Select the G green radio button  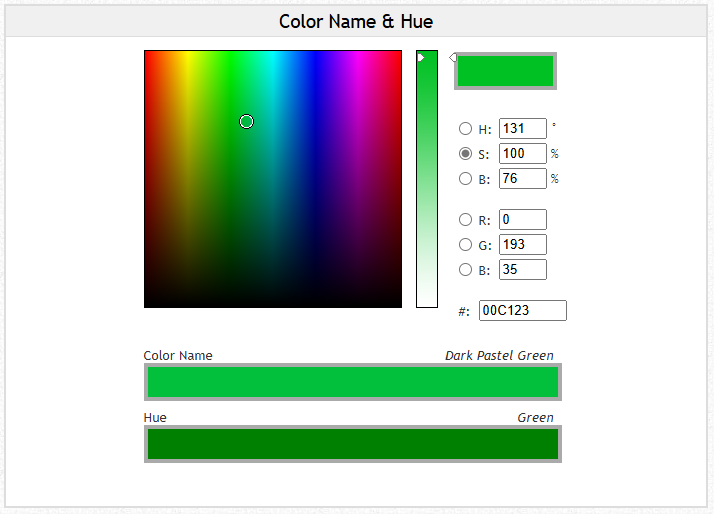coord(465,245)
